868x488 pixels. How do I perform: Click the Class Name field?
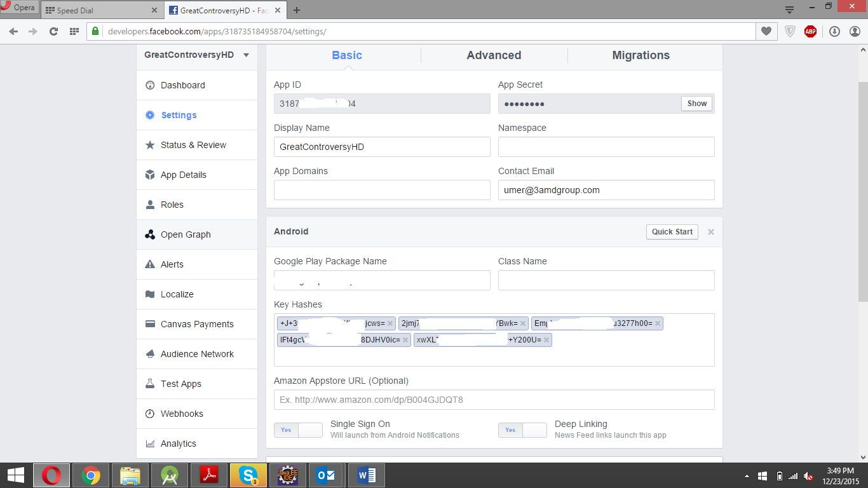pos(606,280)
